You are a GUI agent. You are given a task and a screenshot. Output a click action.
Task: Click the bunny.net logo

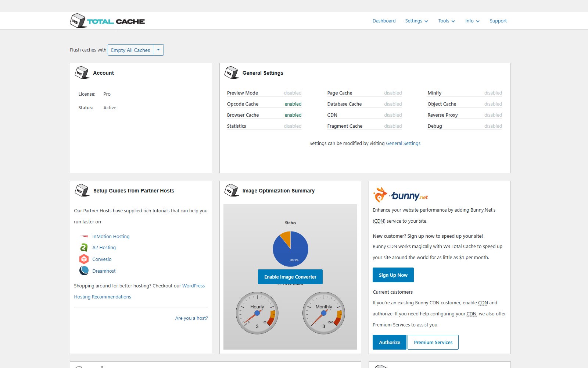pyautogui.click(x=401, y=195)
